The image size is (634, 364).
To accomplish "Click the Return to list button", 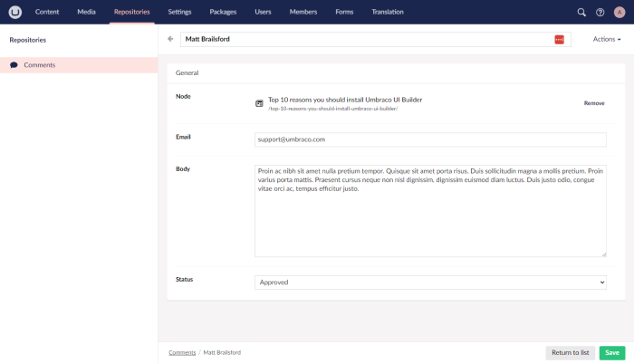I will click(571, 352).
